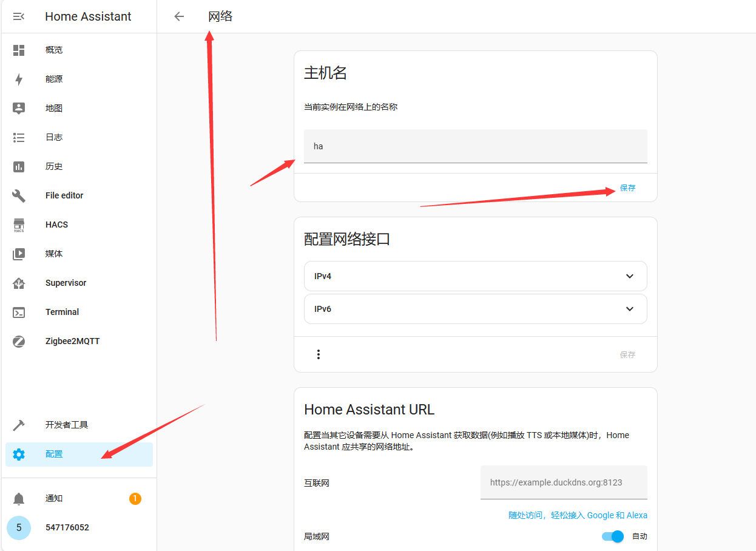
Task: View the notification count badge 1
Action: (x=135, y=498)
